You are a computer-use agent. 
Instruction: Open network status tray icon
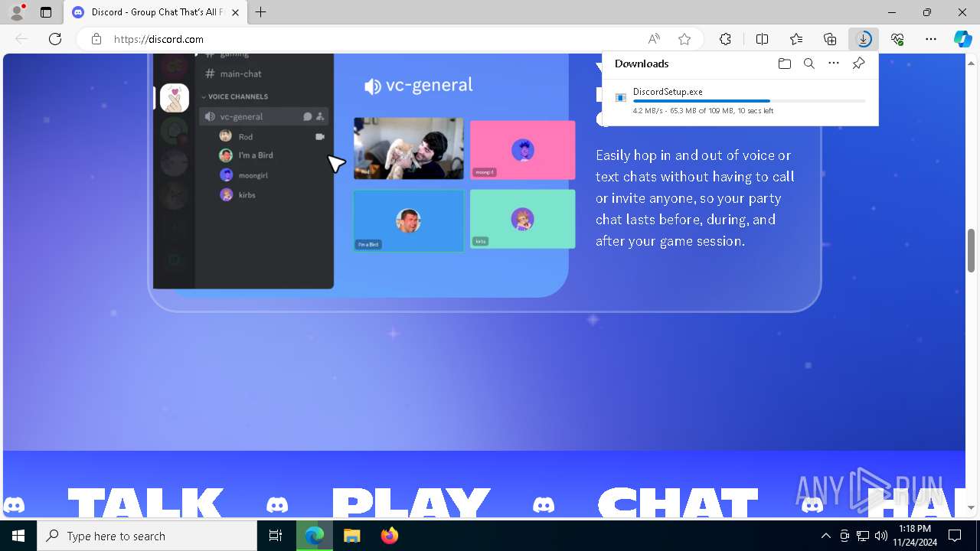(863, 536)
